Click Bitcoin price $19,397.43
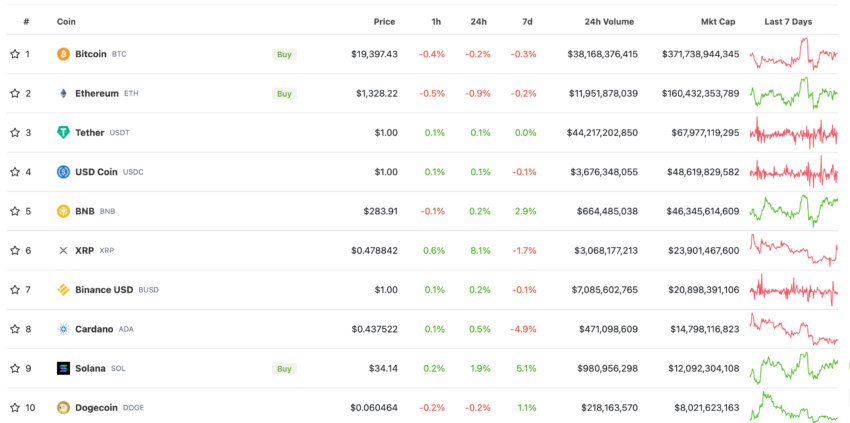Viewport: 850px width, 423px height. pyautogui.click(x=374, y=54)
